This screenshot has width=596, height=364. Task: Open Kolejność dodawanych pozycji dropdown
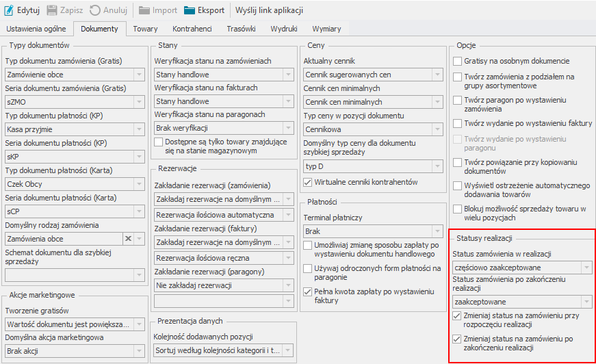[288, 350]
